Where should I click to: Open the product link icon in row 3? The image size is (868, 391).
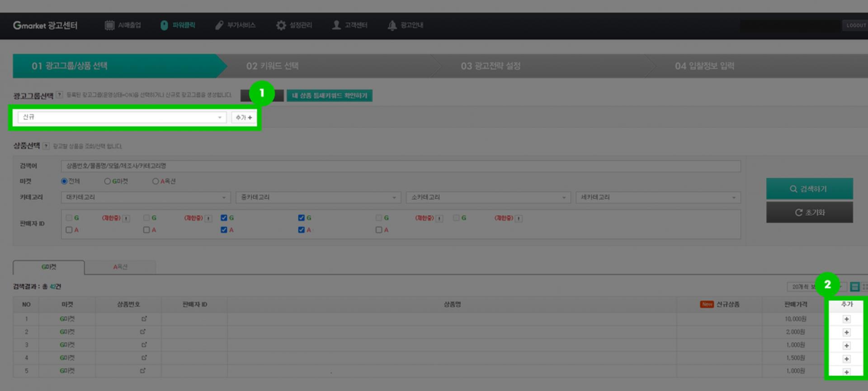click(144, 345)
